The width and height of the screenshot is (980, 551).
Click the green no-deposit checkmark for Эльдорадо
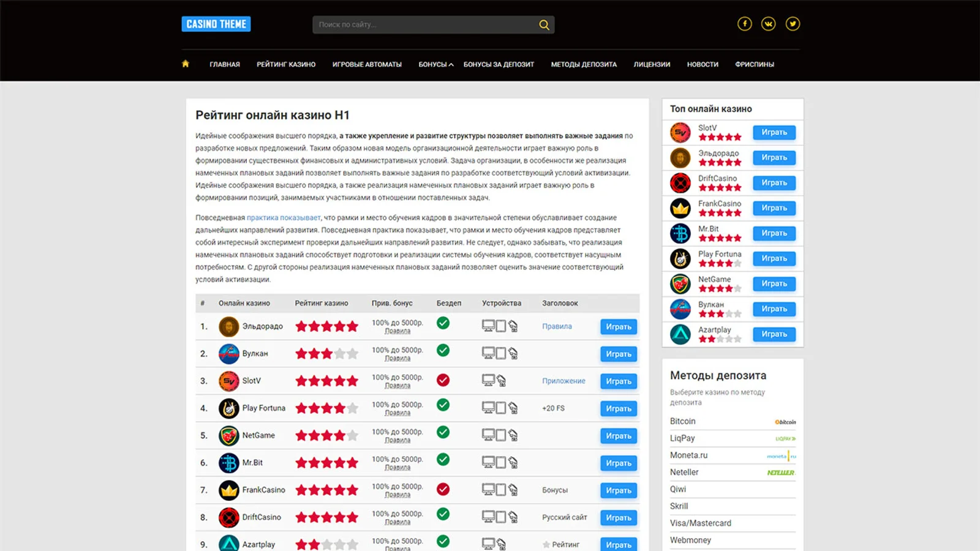[443, 323]
